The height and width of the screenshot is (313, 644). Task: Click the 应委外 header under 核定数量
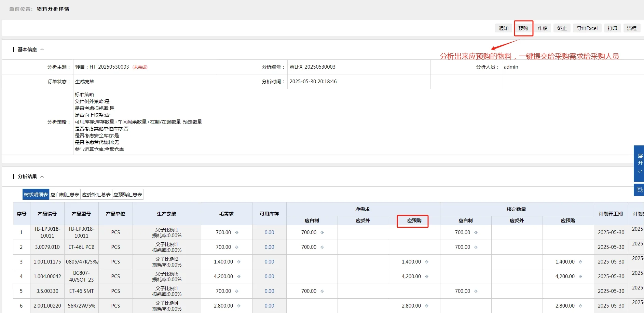(517, 220)
